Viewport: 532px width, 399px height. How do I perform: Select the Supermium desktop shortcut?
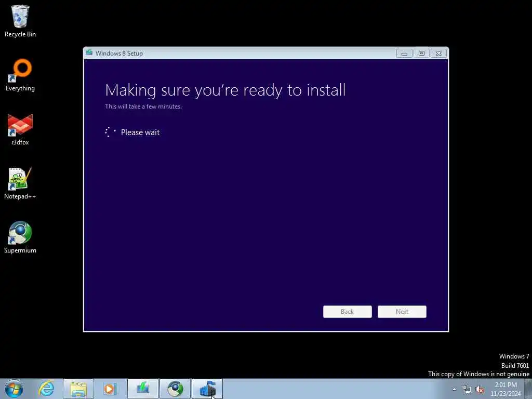click(20, 237)
